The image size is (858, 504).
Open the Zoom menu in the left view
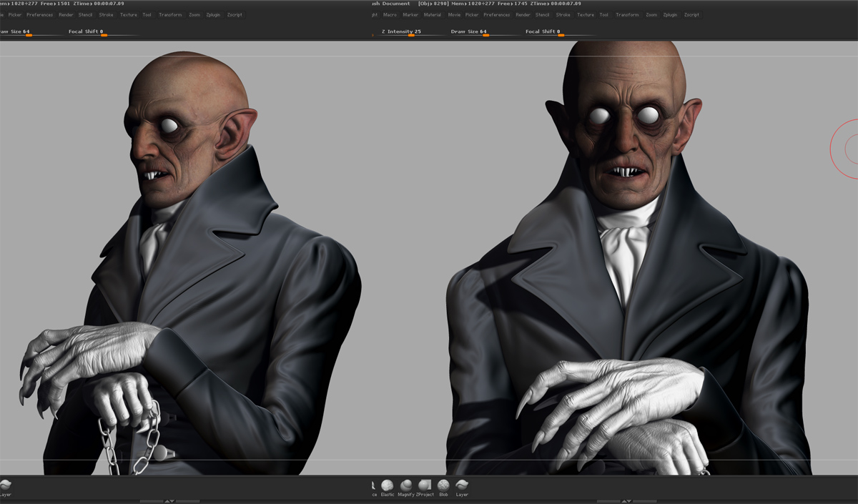194,14
